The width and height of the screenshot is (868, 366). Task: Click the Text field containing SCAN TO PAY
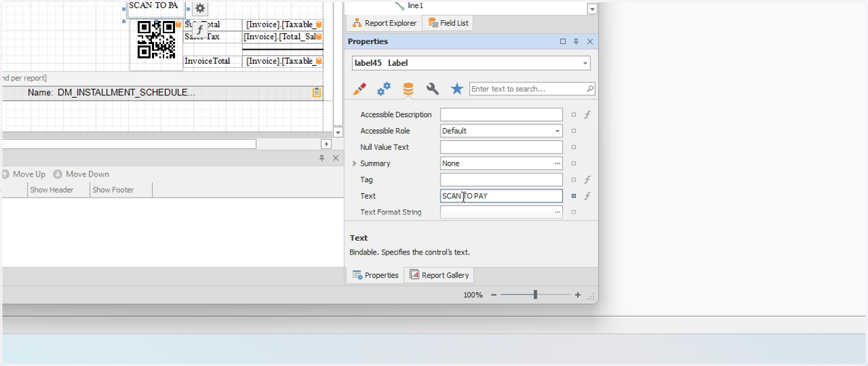(x=501, y=196)
